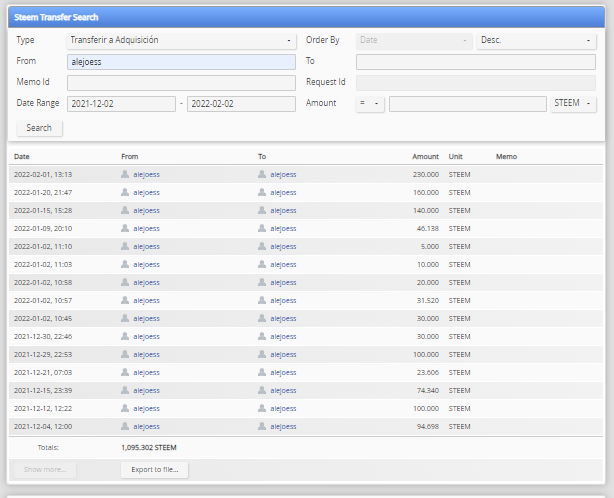Click the To user icon in the 2021-12-30 row
The image size is (614, 498).
point(262,336)
